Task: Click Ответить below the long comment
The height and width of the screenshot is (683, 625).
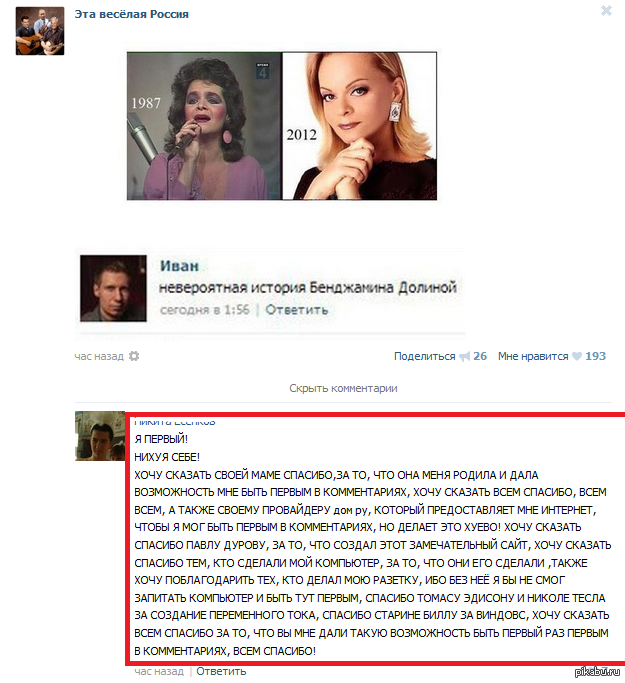Action: click(221, 671)
